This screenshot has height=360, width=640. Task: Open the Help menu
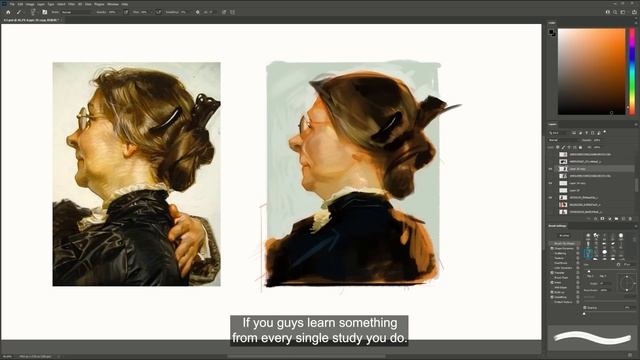click(124, 4)
